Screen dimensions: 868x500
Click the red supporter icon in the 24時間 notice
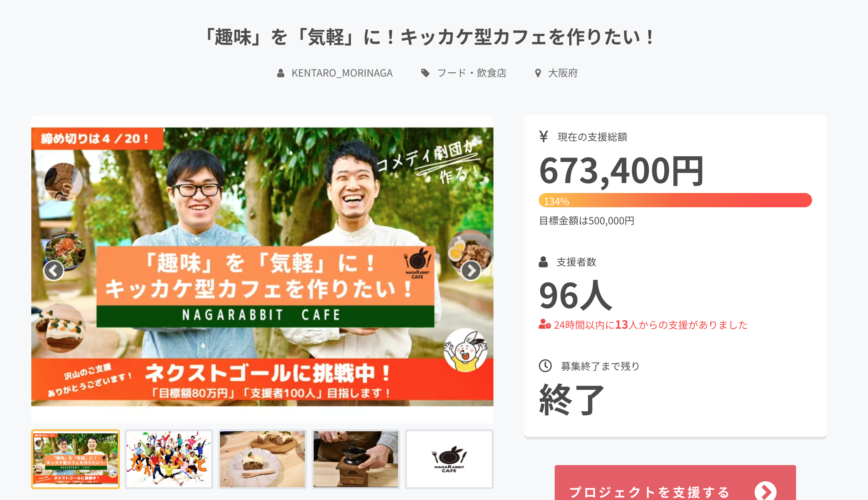click(x=545, y=324)
